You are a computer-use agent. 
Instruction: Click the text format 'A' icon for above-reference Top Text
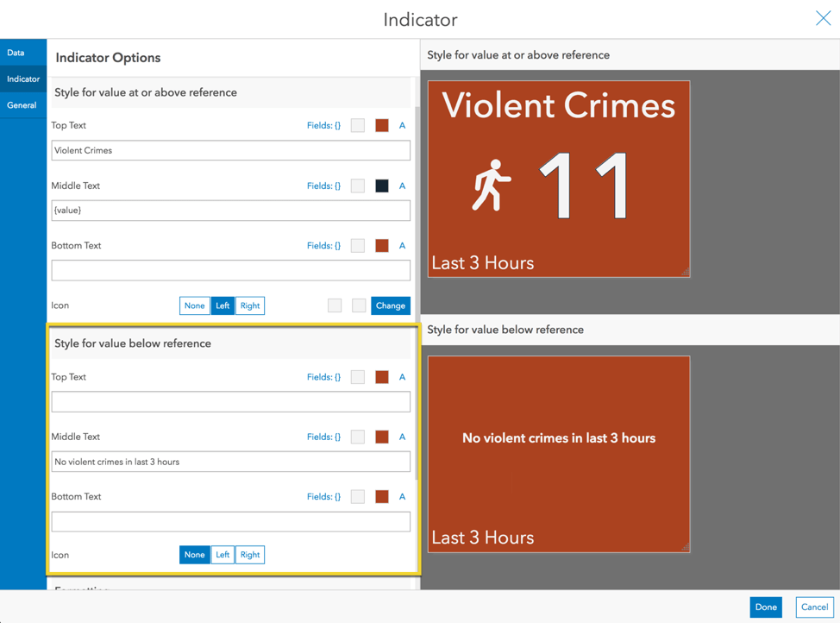(402, 126)
